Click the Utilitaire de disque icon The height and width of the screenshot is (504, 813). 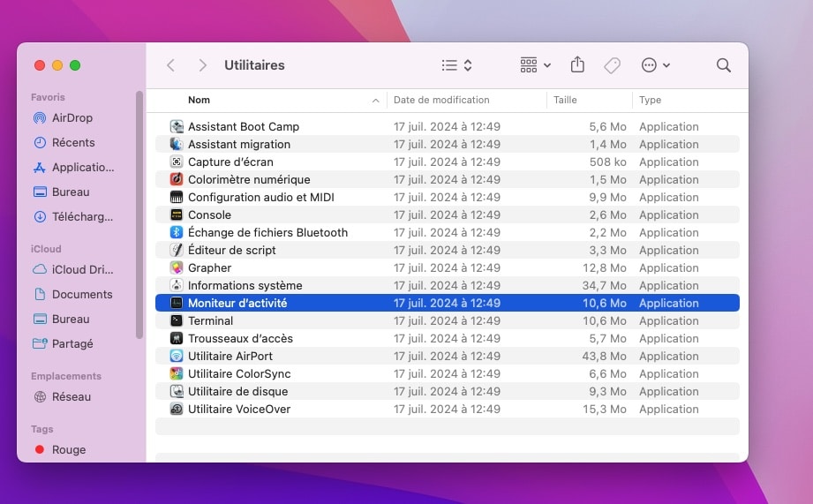pyautogui.click(x=177, y=391)
